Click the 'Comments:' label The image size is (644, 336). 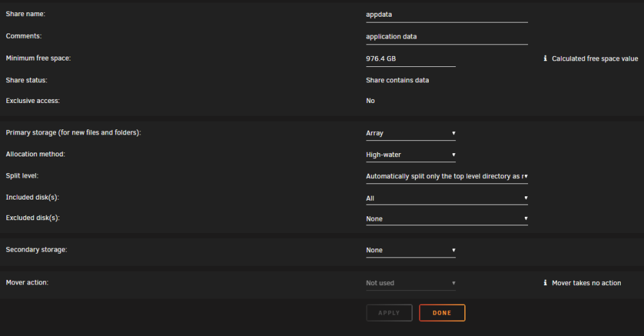[x=23, y=36]
